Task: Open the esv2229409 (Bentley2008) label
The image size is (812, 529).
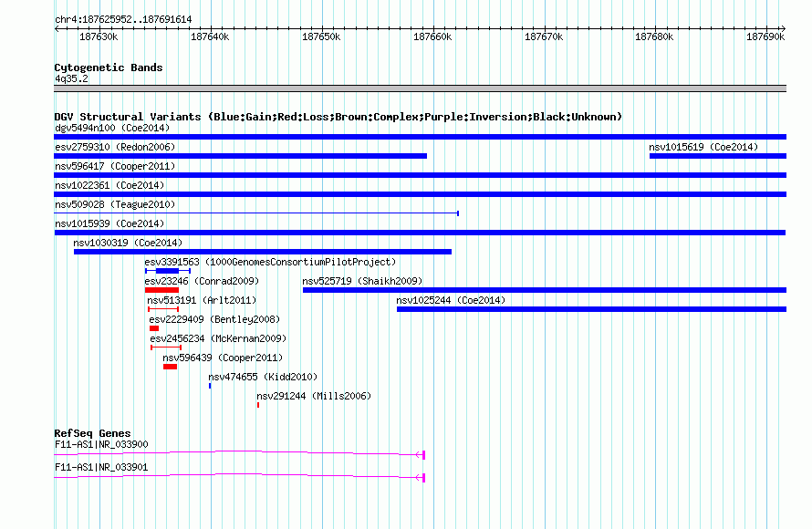Action: point(214,319)
